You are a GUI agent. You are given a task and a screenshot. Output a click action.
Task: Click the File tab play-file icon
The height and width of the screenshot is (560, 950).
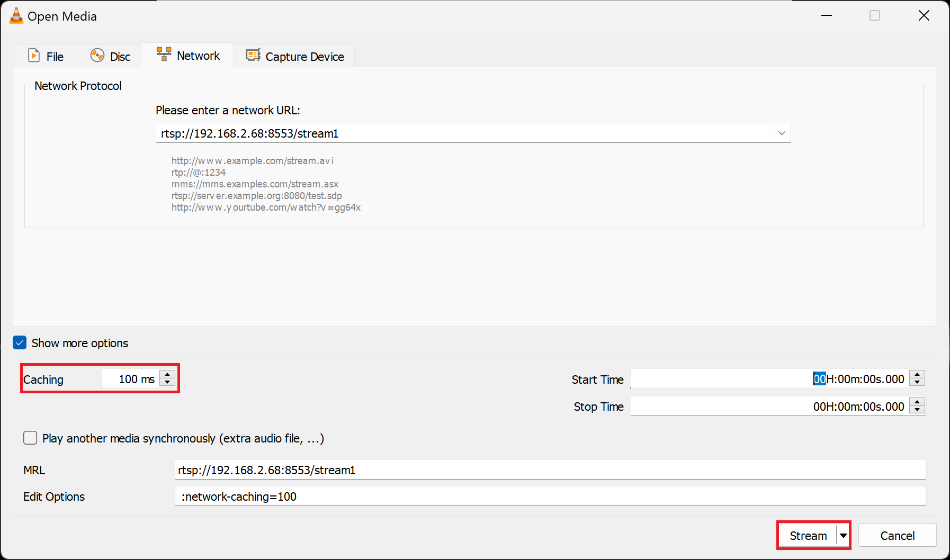34,56
